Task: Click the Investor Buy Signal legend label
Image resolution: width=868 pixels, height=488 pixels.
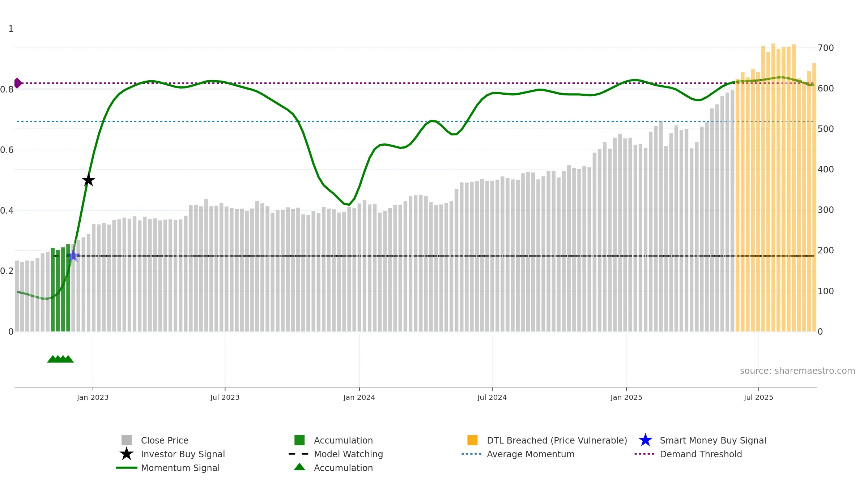Action: click(x=183, y=454)
